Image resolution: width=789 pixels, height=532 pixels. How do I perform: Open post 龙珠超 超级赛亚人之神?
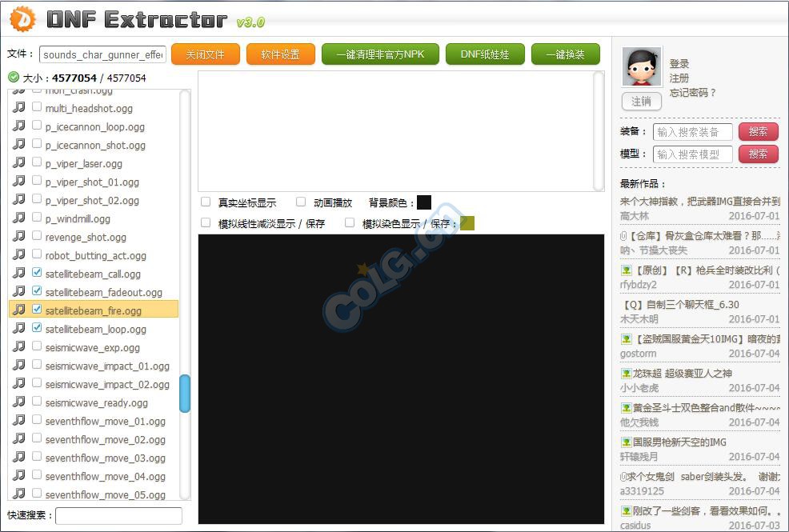(x=683, y=374)
